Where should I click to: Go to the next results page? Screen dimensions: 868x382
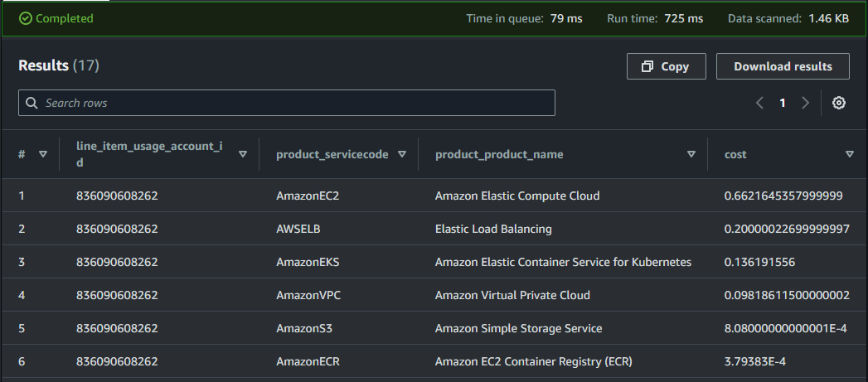tap(806, 103)
